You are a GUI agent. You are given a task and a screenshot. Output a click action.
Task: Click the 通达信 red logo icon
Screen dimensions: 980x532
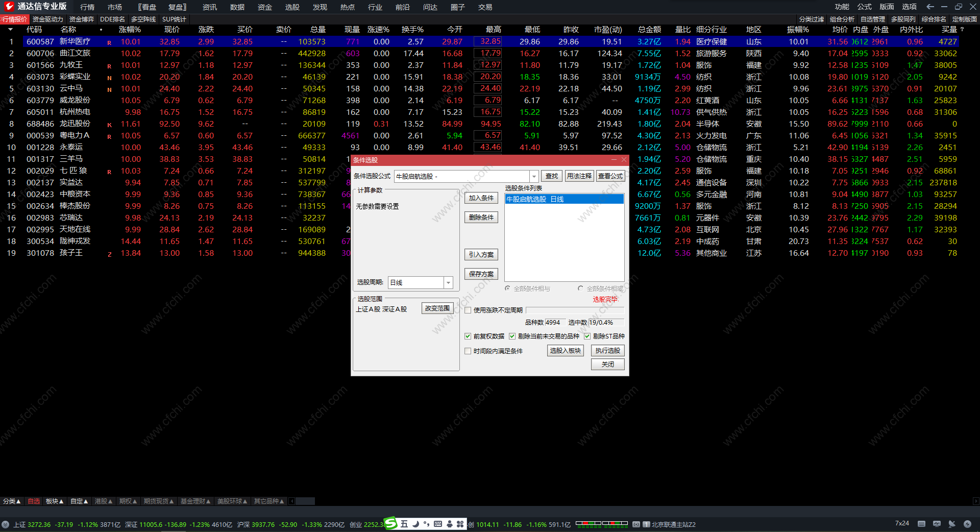(x=9, y=6)
